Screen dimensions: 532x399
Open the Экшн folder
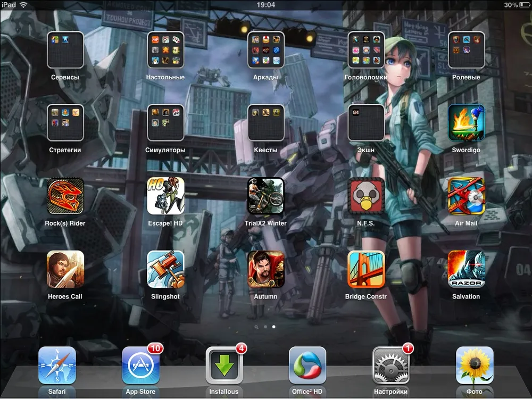point(366,122)
